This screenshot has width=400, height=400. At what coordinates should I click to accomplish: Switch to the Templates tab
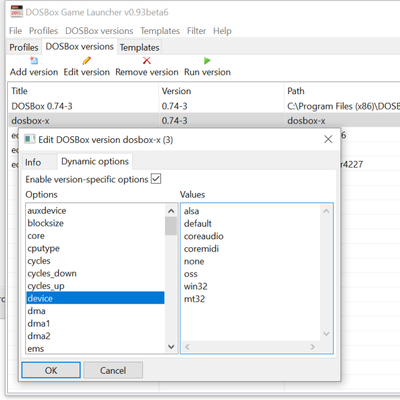coord(139,47)
